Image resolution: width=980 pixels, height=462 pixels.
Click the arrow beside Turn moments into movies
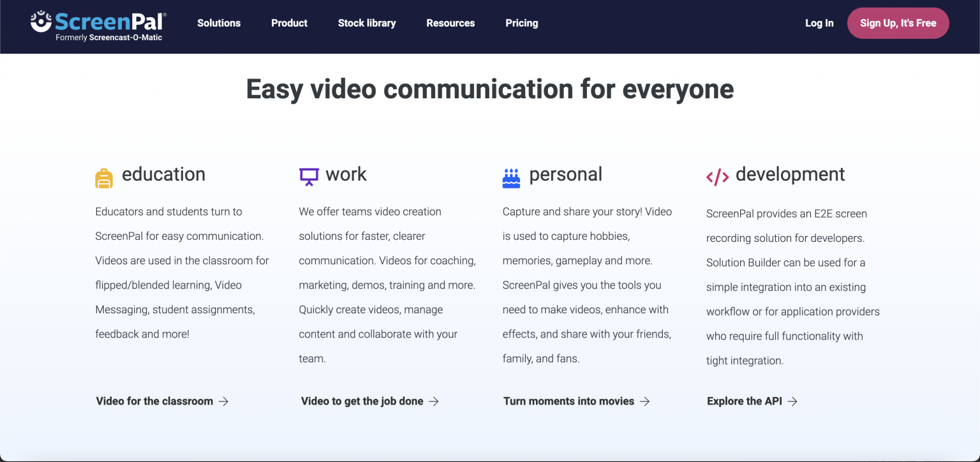[646, 401]
